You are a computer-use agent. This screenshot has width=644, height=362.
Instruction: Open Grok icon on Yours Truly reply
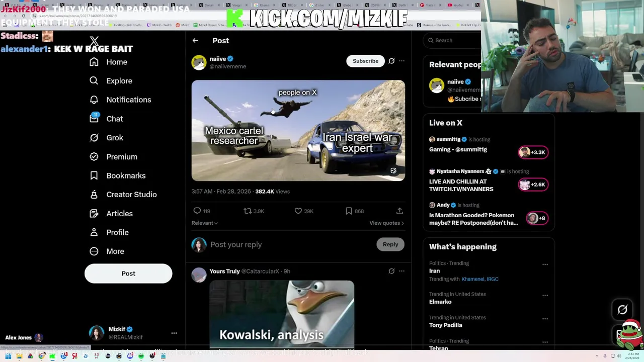click(391, 271)
